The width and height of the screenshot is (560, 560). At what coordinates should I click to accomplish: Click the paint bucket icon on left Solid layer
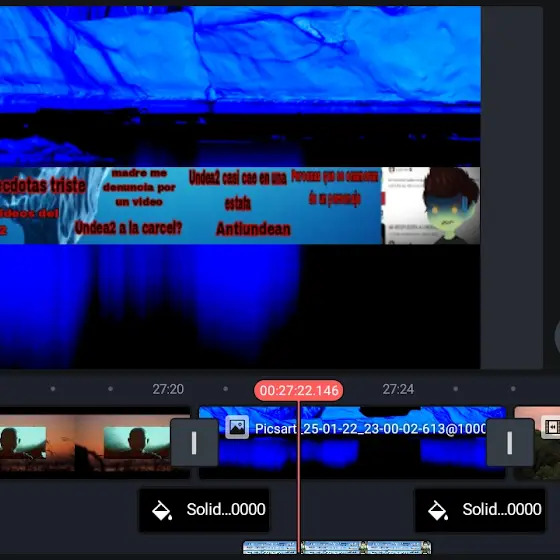[x=162, y=510]
